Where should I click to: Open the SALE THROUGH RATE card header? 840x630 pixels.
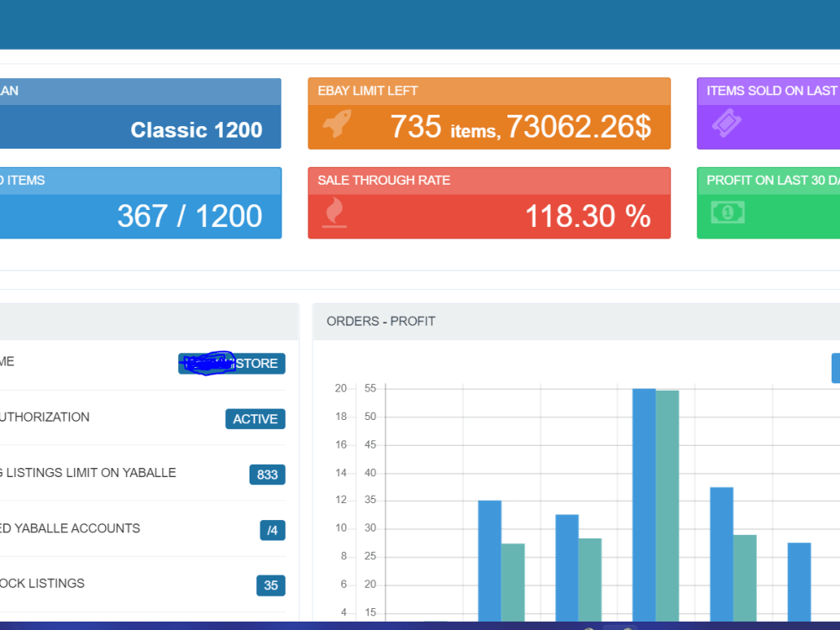pyautogui.click(x=489, y=181)
